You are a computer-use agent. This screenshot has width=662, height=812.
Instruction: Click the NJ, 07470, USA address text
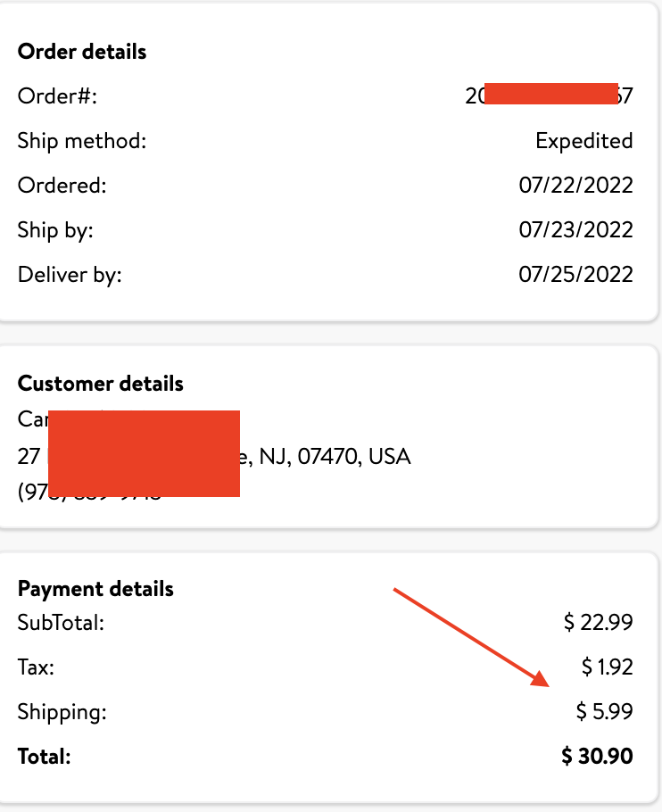(x=335, y=457)
